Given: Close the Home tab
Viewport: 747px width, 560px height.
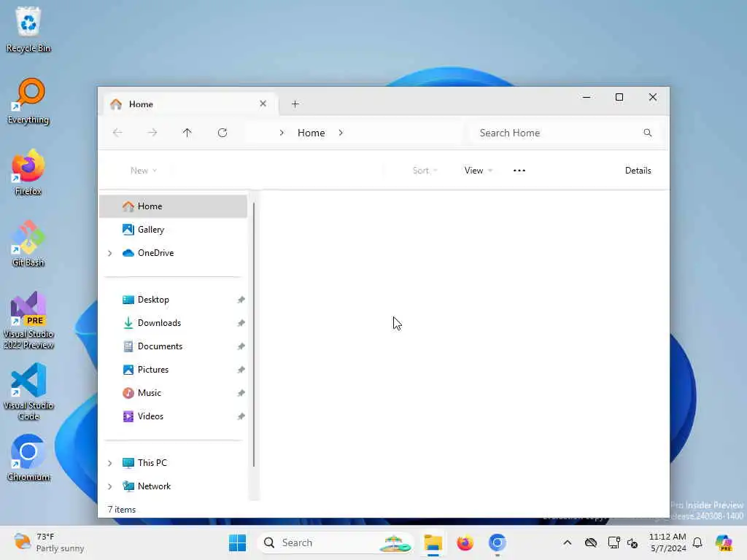Looking at the screenshot, I should click(x=263, y=104).
